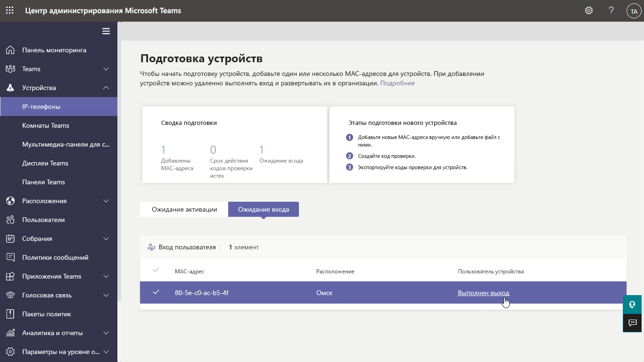Select the Ожидание входа tab
This screenshot has height=362, width=644.
click(x=264, y=209)
